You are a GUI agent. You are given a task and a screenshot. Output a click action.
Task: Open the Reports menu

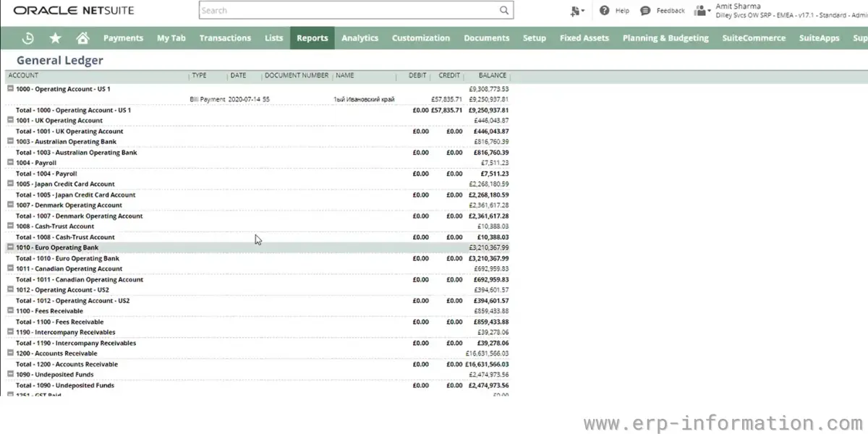point(312,38)
